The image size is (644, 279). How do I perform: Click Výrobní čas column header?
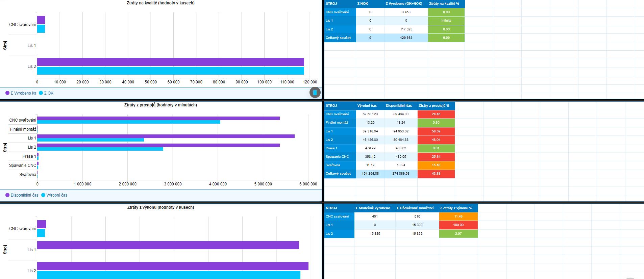tap(370, 106)
